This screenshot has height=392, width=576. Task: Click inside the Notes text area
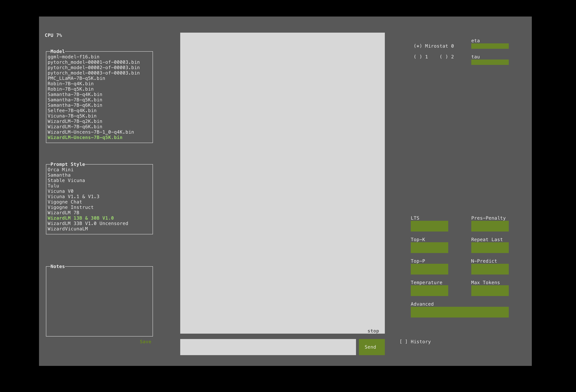tap(99, 301)
